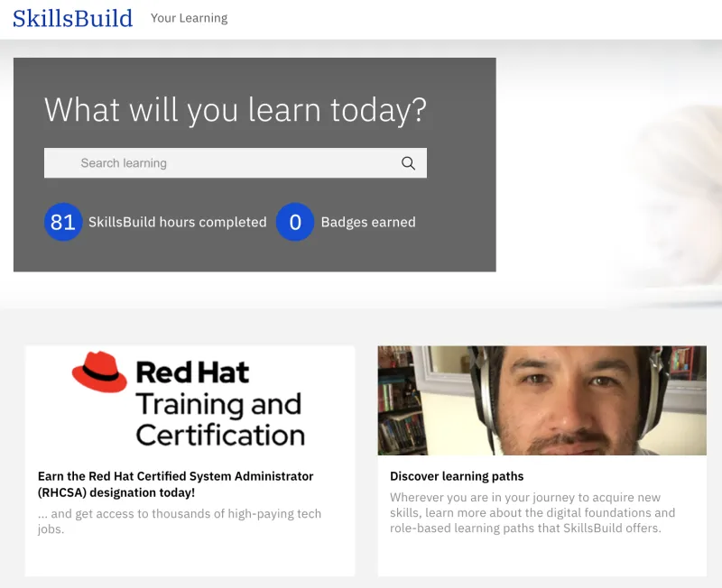The image size is (722, 588).
Task: Open the "Your Learning" navigation item
Action: (189, 18)
